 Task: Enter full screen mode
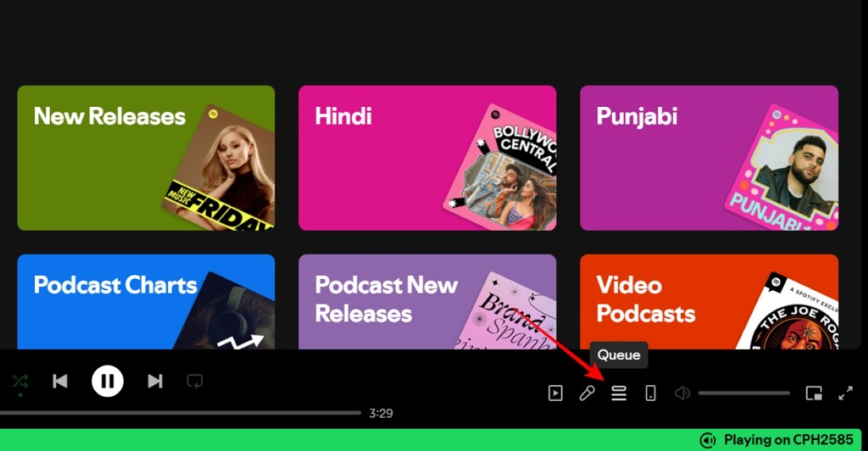tap(845, 393)
